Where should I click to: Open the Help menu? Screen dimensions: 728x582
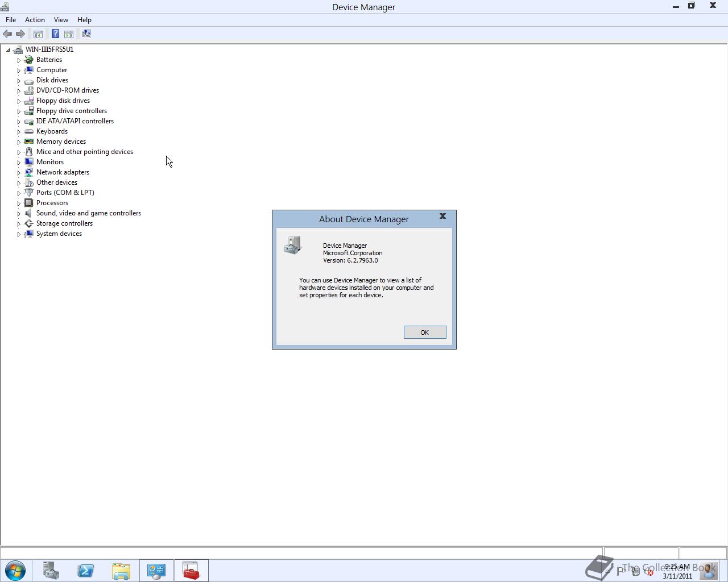point(84,20)
